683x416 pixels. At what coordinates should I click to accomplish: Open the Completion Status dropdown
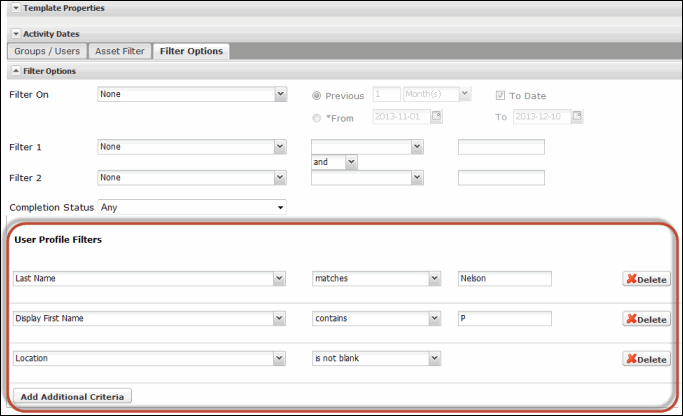tap(192, 207)
